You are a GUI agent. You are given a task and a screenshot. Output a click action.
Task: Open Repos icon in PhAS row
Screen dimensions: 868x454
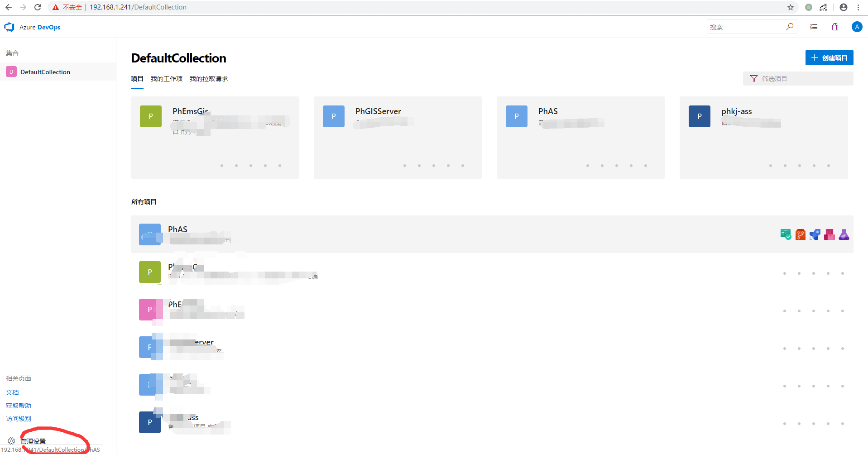click(x=800, y=234)
